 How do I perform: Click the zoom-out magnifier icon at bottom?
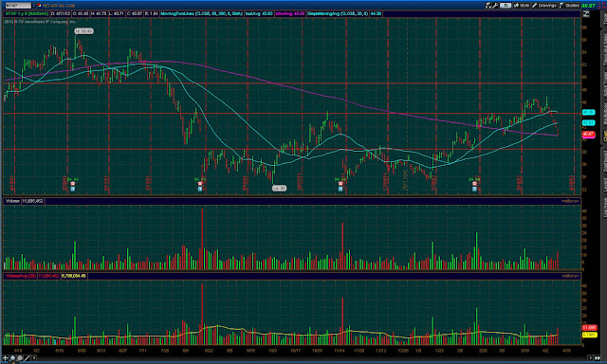coord(19,358)
